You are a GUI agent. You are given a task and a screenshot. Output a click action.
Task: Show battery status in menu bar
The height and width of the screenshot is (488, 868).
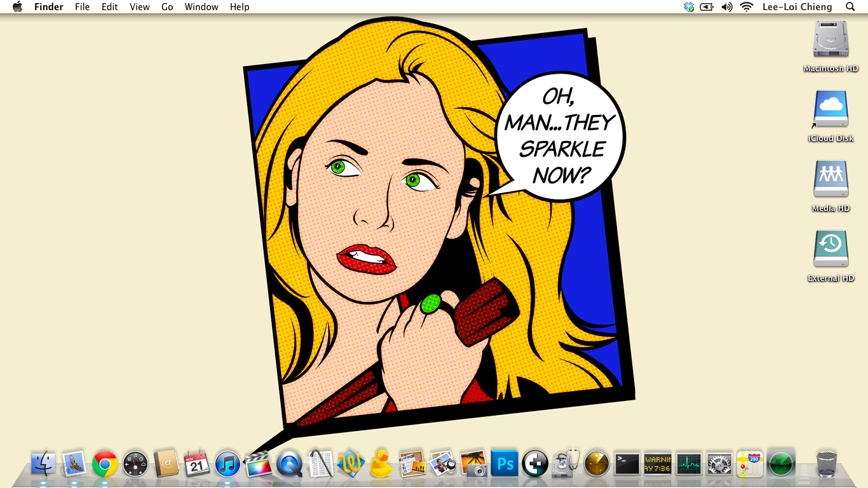[707, 7]
